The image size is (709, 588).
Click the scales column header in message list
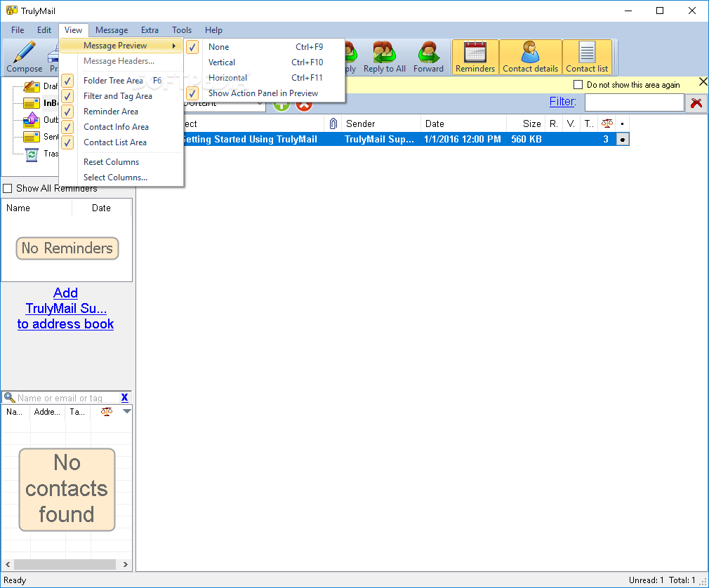[607, 123]
